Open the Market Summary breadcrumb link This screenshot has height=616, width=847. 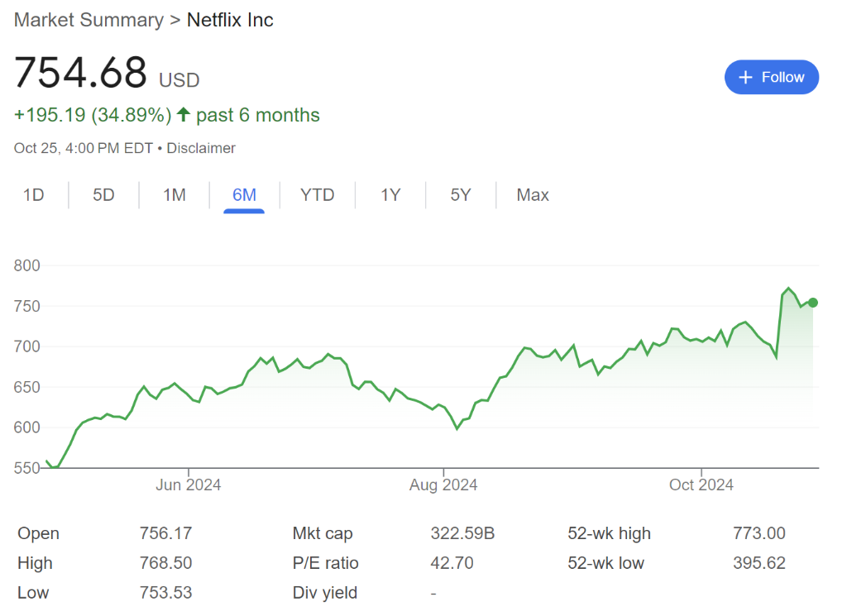tap(89, 20)
